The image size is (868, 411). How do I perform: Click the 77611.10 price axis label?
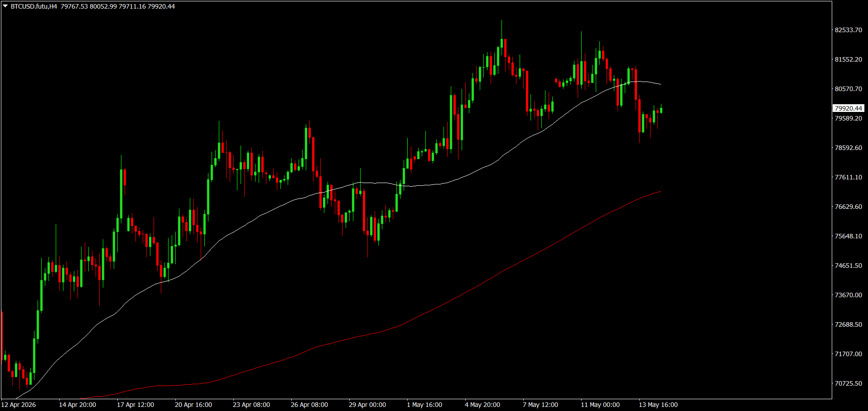(x=849, y=177)
